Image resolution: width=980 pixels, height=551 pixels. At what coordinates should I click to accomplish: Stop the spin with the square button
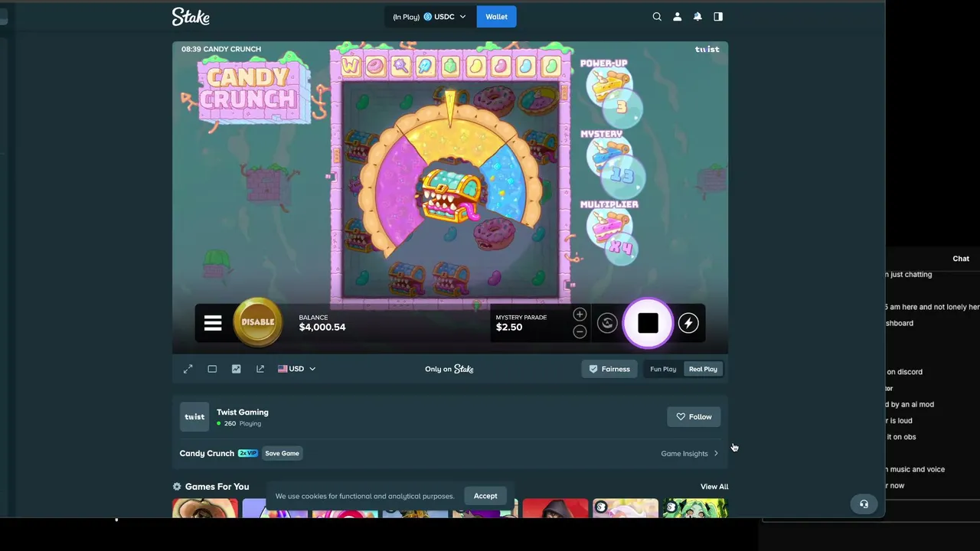(648, 323)
